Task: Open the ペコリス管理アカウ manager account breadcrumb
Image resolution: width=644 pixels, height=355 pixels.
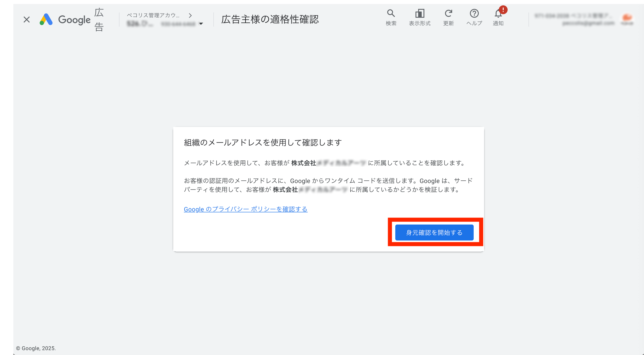Action: pos(153,15)
